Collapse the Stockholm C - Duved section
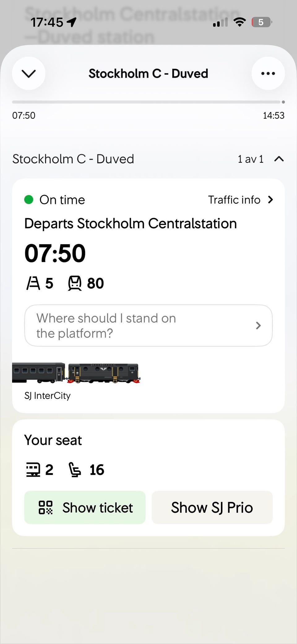297x644 pixels. coord(279,159)
